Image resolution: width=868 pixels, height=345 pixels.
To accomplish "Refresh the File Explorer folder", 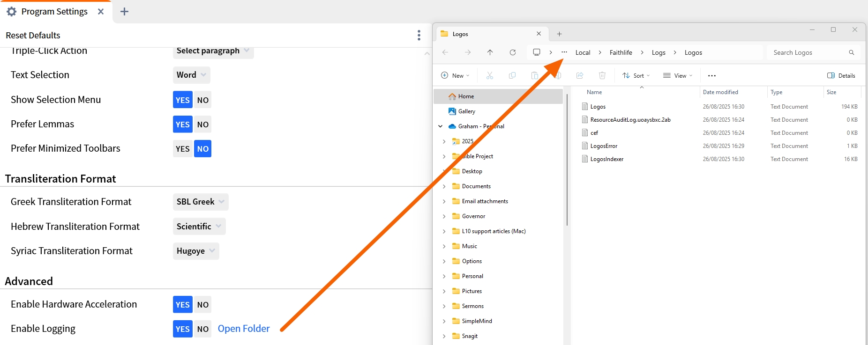I will [513, 52].
